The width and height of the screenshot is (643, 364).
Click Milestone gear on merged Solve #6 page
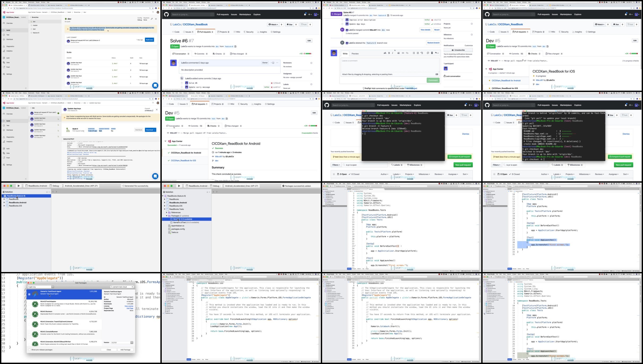click(x=472, y=34)
